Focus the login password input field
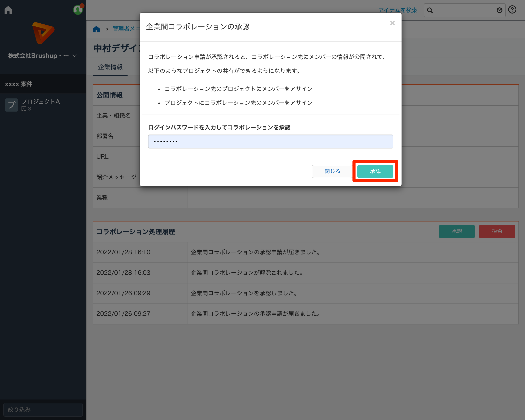Image resolution: width=525 pixels, height=420 pixels. [270, 142]
